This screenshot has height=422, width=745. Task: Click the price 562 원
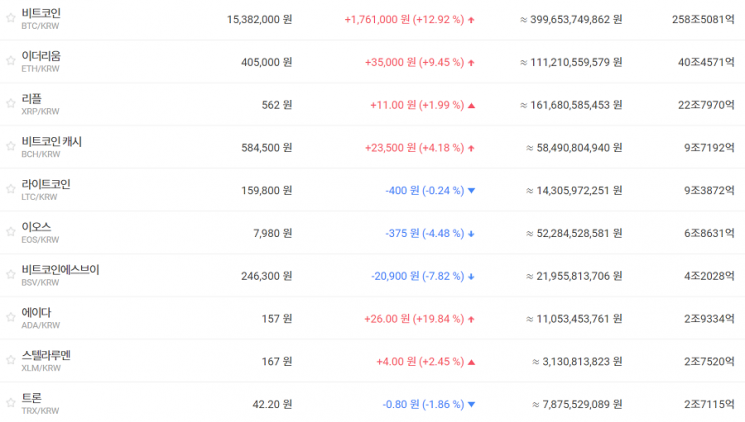(277, 105)
